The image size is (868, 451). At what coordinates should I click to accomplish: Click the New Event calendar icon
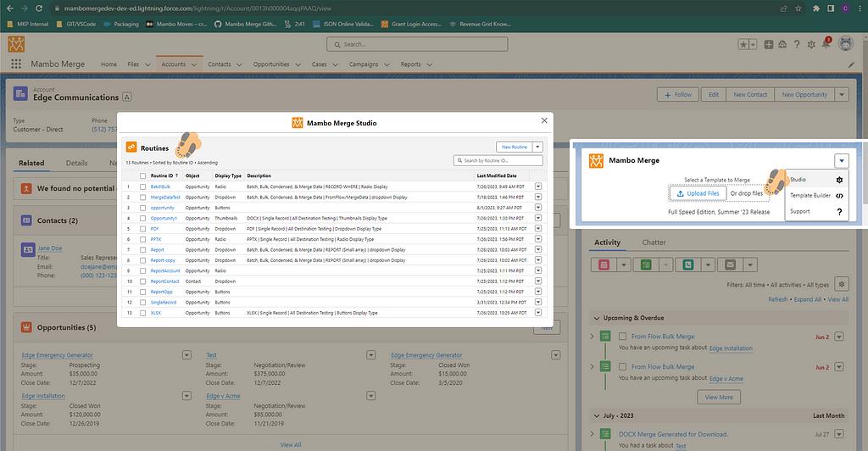pos(605,264)
